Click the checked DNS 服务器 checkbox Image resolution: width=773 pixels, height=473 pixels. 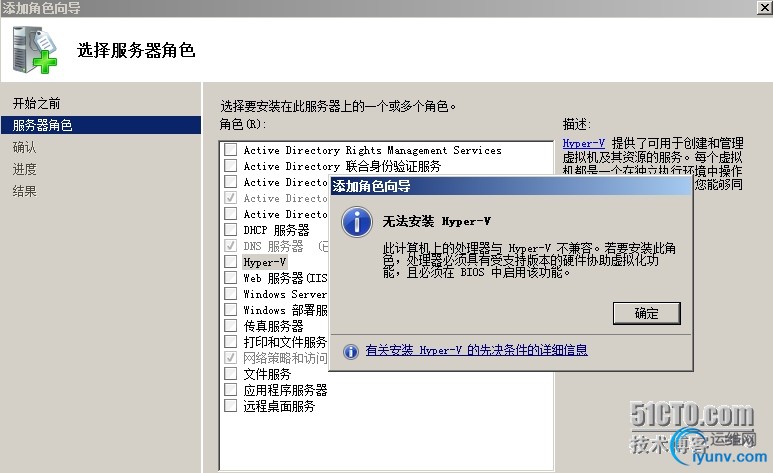click(x=231, y=245)
